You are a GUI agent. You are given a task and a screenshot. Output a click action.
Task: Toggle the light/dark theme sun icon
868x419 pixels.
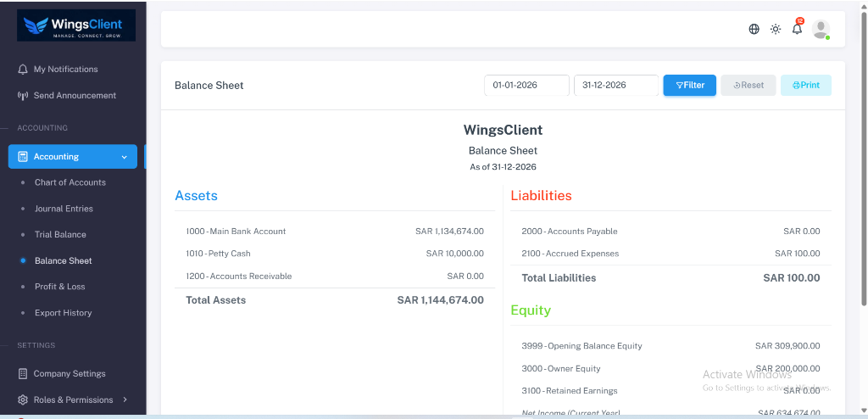(x=776, y=30)
